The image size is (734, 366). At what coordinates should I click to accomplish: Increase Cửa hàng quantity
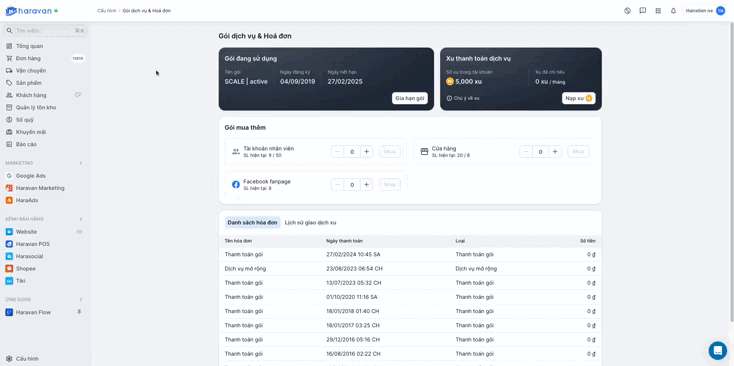[555, 151]
